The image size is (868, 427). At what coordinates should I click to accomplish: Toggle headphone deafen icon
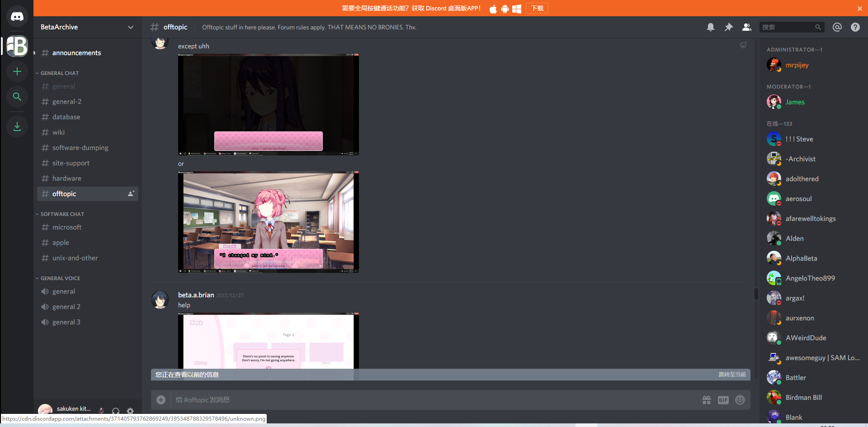116,411
